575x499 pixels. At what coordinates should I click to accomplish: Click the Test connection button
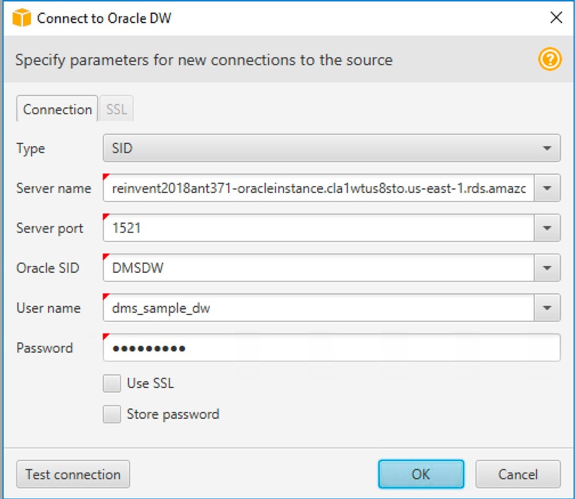click(x=73, y=474)
